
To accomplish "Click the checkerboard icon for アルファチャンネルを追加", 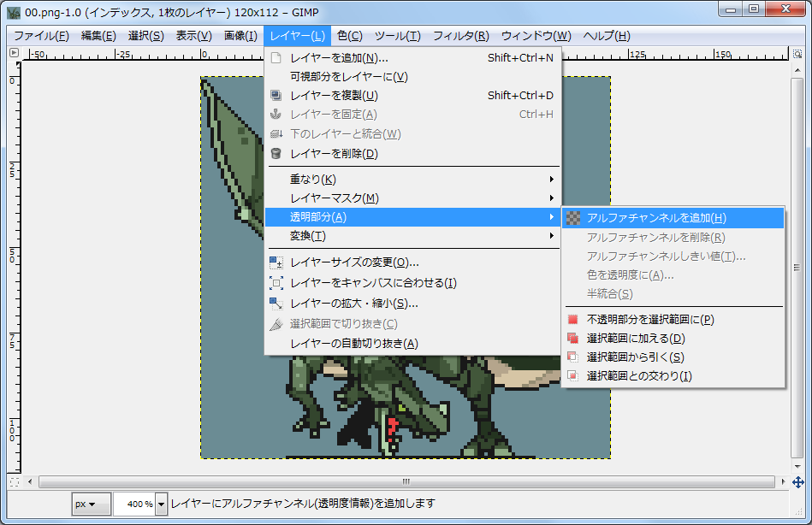I will [573, 218].
